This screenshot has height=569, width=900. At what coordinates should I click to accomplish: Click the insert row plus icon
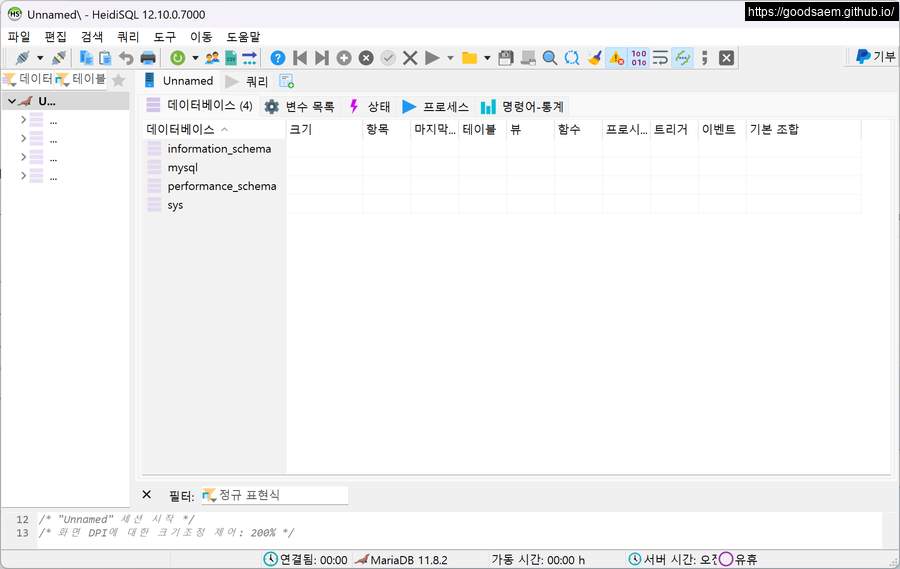[x=344, y=58]
